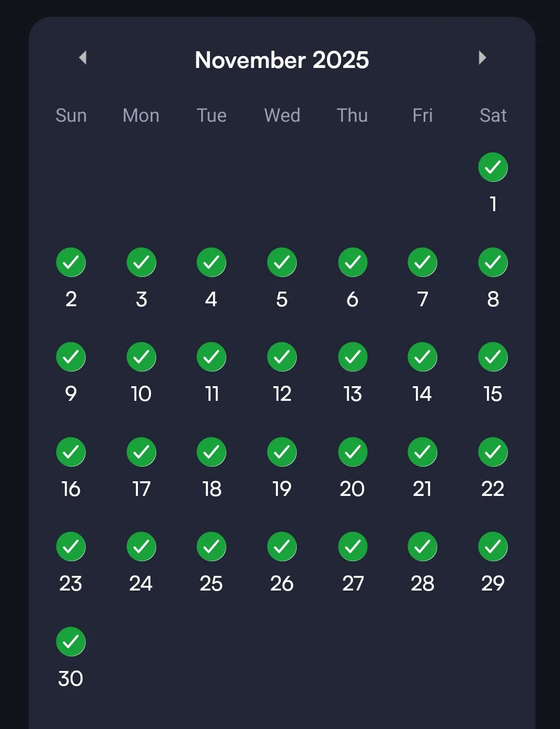Toggle the completed check for day 22
This screenshot has width=560, height=729.
pos(493,452)
